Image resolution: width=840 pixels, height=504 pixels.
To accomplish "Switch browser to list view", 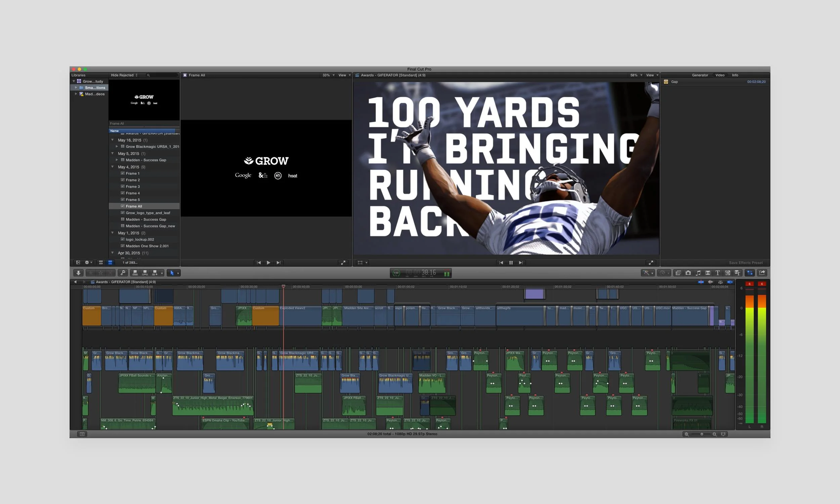I will tap(110, 262).
